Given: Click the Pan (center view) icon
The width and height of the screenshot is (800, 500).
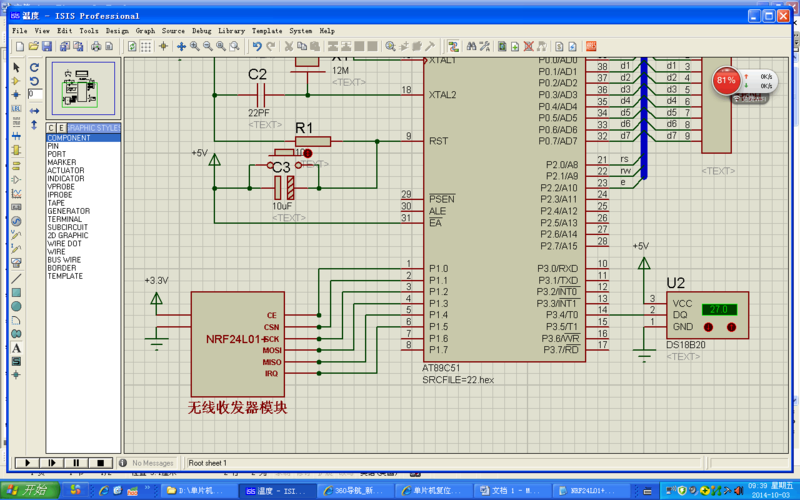Looking at the screenshot, I should 181,46.
